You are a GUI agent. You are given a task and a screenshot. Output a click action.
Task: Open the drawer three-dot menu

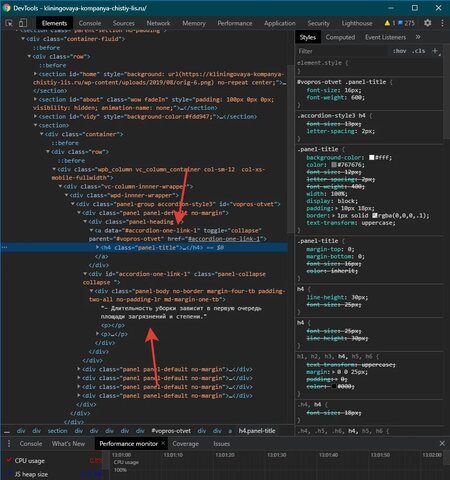point(9,443)
